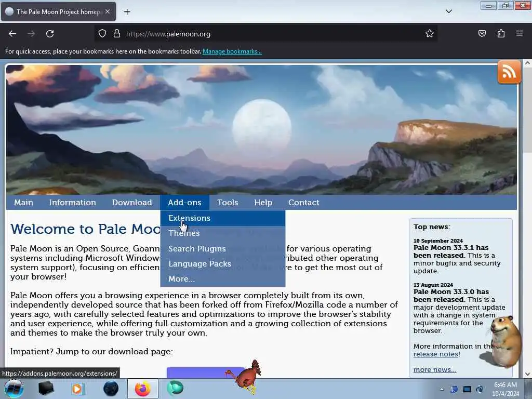Image resolution: width=532 pixels, height=399 pixels.
Task: Open the hamburger application menu
Action: tap(520, 33)
